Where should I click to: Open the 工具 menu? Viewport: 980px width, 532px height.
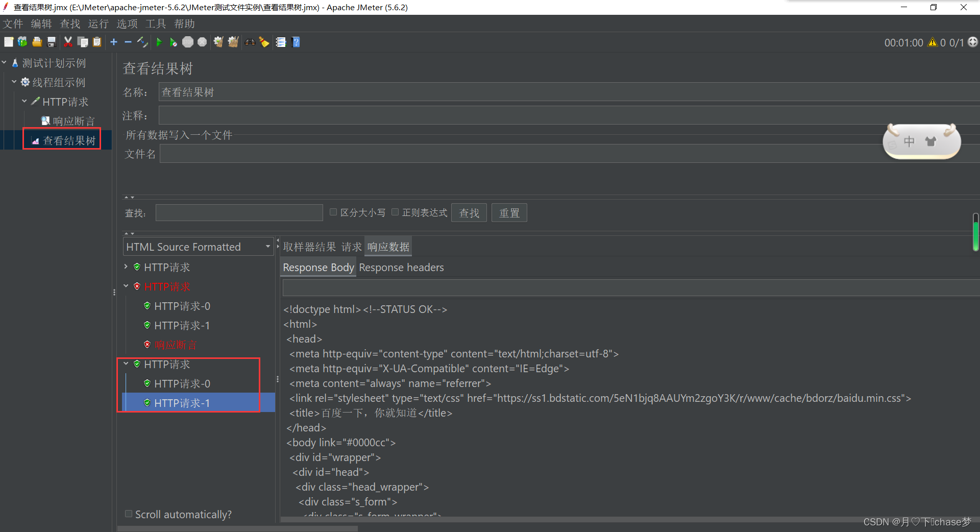pyautogui.click(x=156, y=24)
